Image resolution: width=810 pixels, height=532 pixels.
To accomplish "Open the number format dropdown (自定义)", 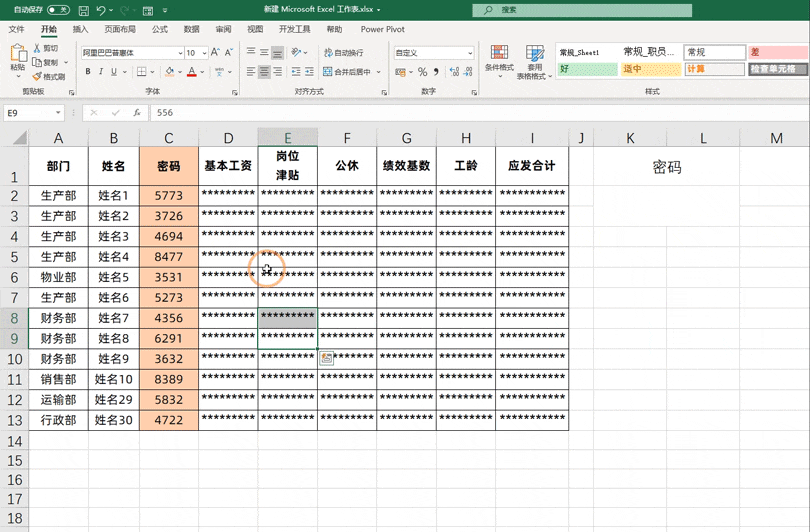I will pos(470,53).
